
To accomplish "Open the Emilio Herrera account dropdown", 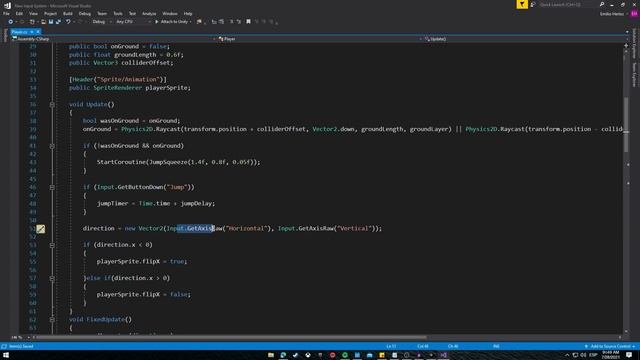I will click(613, 14).
